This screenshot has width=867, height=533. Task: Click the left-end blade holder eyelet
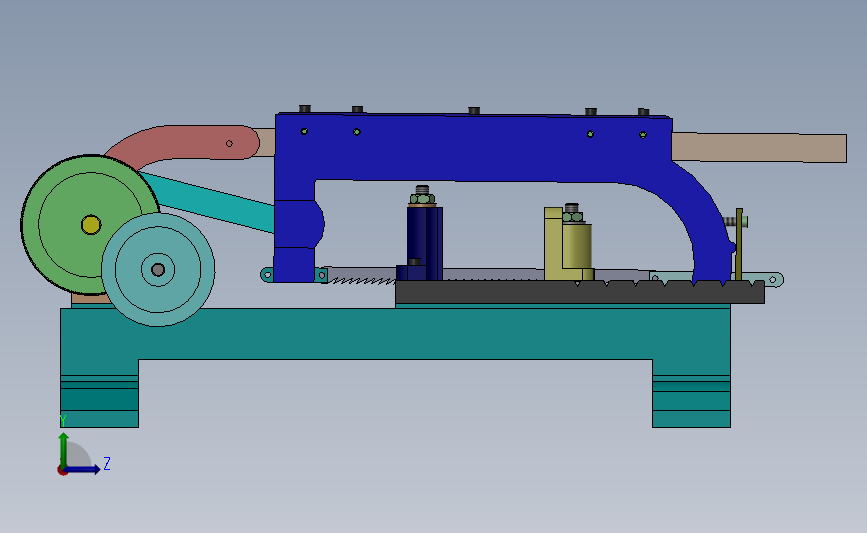point(268,274)
